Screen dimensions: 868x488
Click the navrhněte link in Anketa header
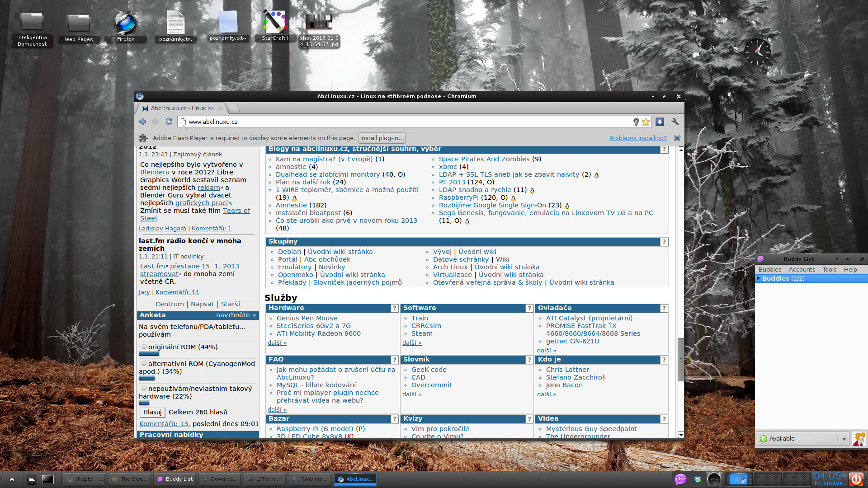pos(236,315)
